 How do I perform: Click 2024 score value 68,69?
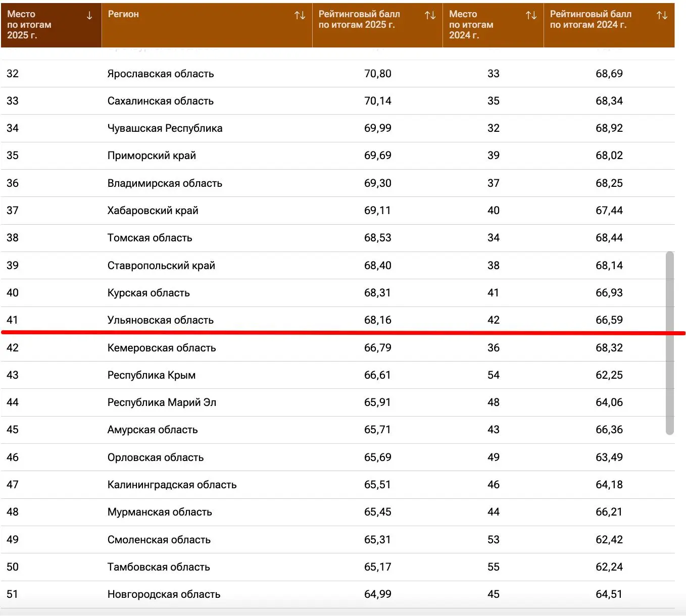click(x=609, y=74)
